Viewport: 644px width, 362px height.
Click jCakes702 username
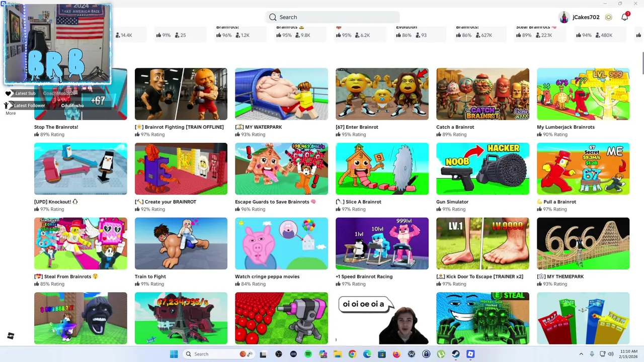click(586, 17)
